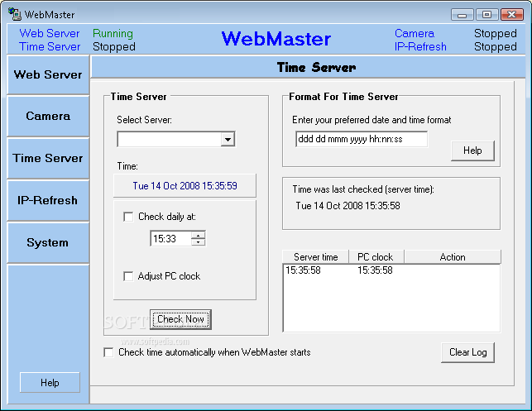
Task: Click the last checked time Tue 14 Oct 2008 15:35:58
Action: 347,206
